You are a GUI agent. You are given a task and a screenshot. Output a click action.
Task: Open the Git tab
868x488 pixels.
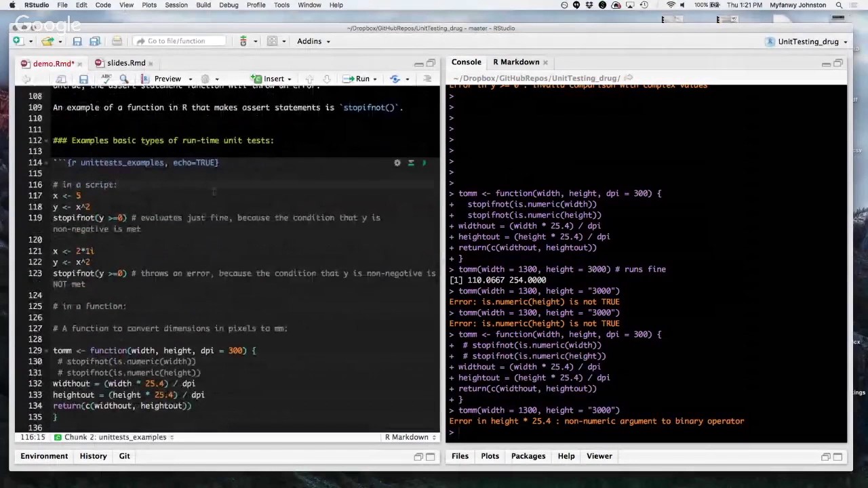click(x=124, y=456)
